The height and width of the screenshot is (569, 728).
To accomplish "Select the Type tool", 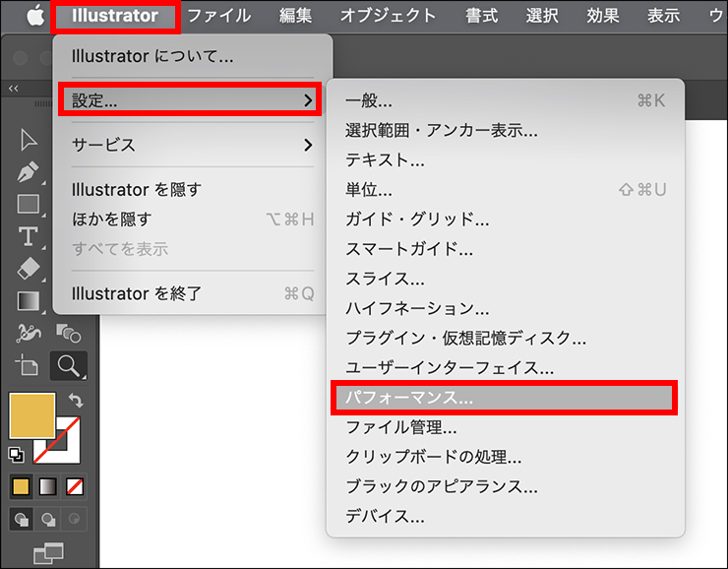I will point(29,236).
